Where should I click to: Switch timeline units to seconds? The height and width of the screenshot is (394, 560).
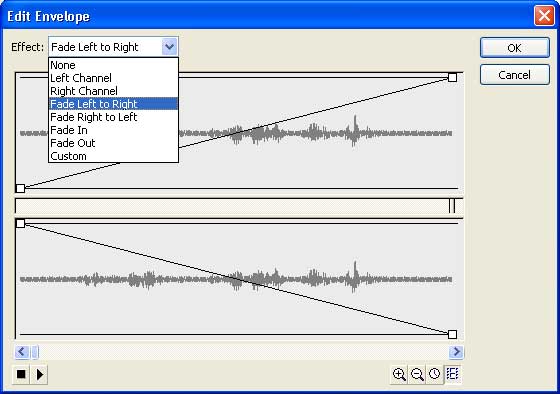pos(435,374)
